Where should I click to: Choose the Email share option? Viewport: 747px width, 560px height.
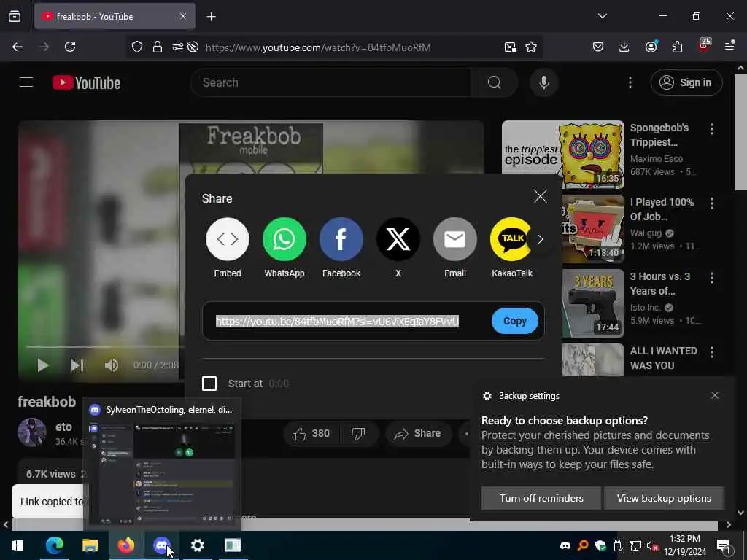[x=455, y=239]
